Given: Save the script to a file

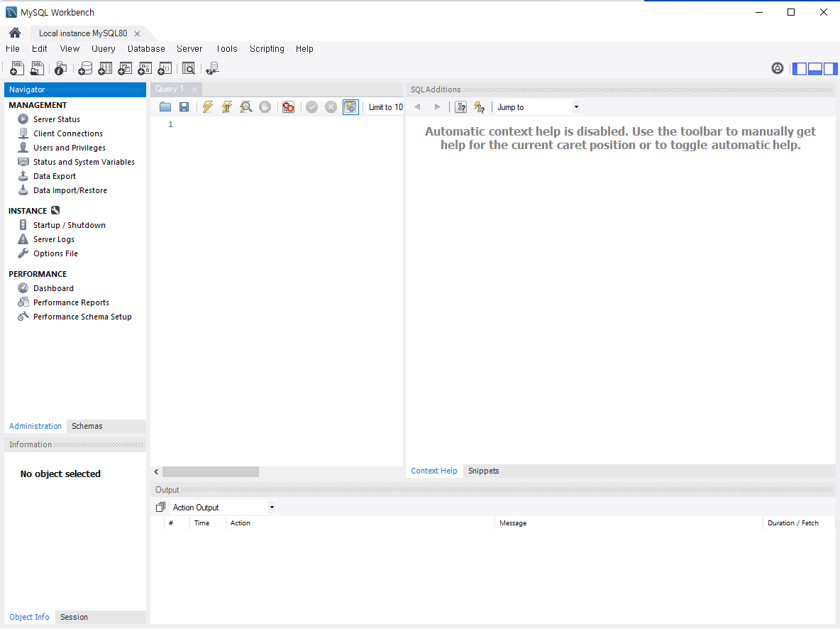Looking at the screenshot, I should (x=184, y=106).
